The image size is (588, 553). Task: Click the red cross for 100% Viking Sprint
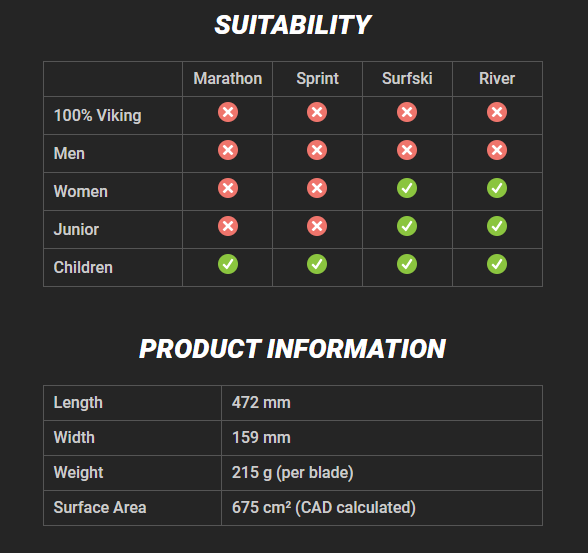coord(317,112)
